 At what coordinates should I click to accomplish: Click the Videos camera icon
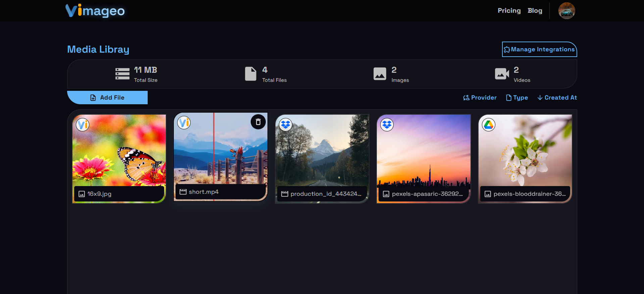tap(502, 74)
